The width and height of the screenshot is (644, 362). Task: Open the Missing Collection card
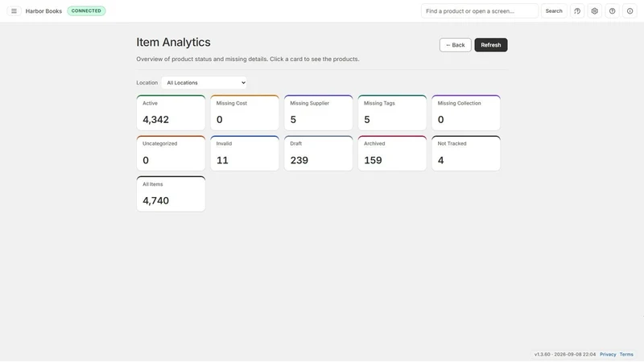point(466,113)
